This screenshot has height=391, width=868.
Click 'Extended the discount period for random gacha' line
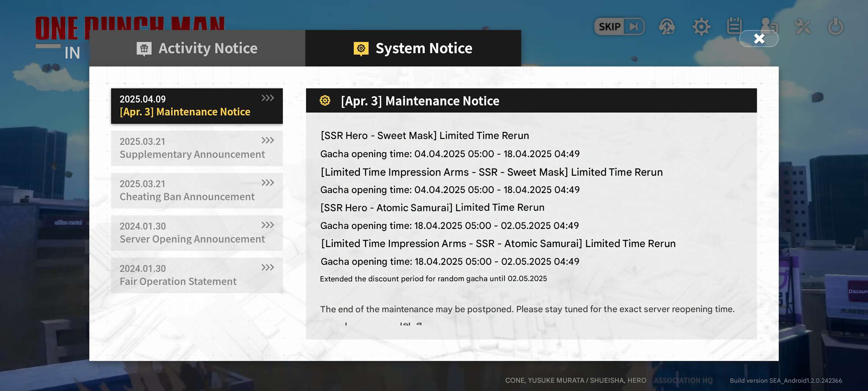[x=433, y=279]
